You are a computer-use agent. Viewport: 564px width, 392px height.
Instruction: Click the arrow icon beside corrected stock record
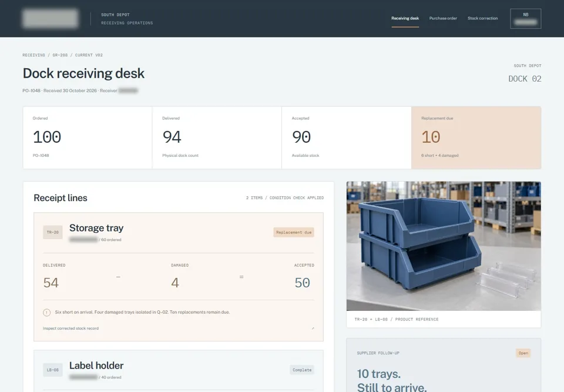pyautogui.click(x=313, y=329)
